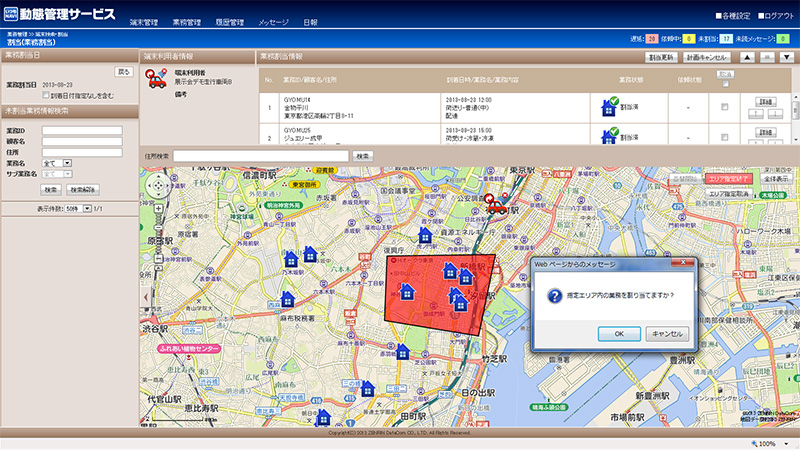Click ログアウト link
This screenshot has width=800, height=450.
click(776, 16)
